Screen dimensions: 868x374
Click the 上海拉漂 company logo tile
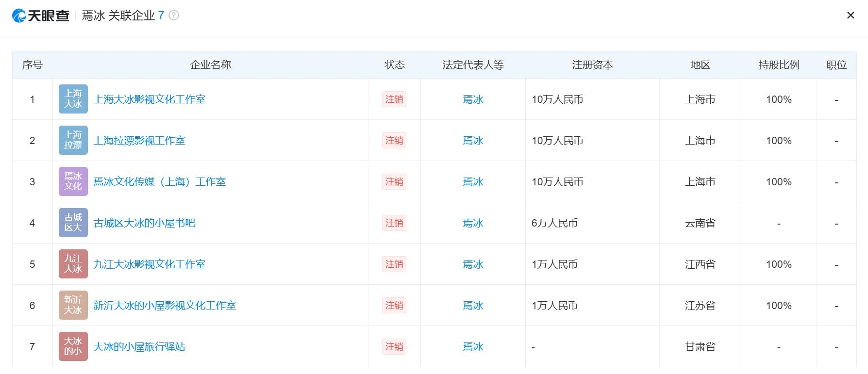73,140
